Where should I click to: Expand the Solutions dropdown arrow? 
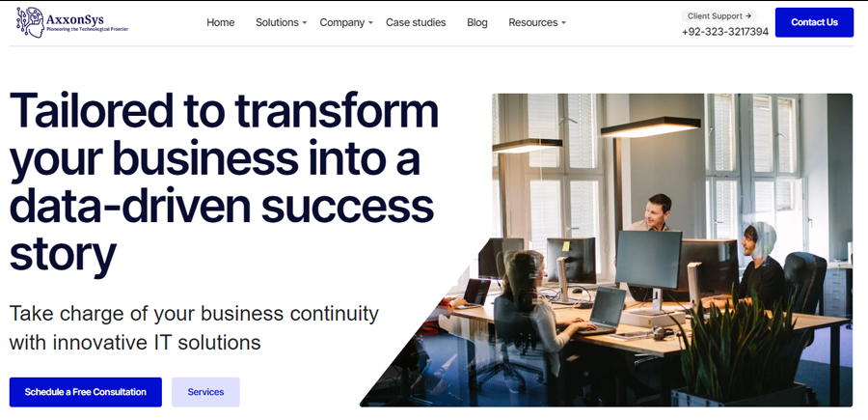point(305,23)
